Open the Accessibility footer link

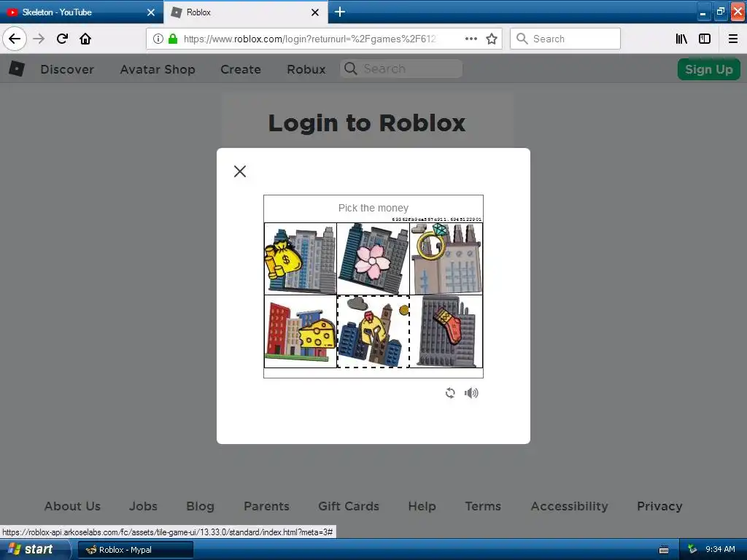[x=569, y=506]
